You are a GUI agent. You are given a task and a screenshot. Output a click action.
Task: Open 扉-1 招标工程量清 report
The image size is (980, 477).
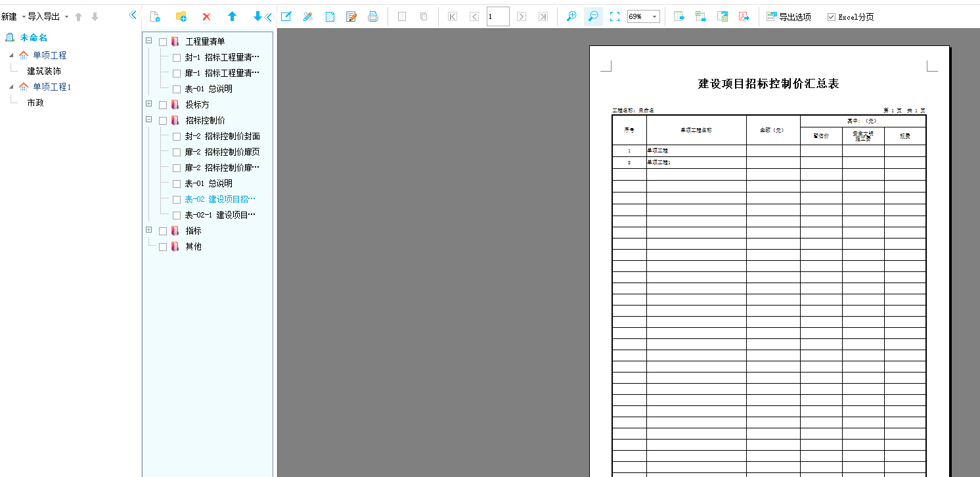point(222,73)
